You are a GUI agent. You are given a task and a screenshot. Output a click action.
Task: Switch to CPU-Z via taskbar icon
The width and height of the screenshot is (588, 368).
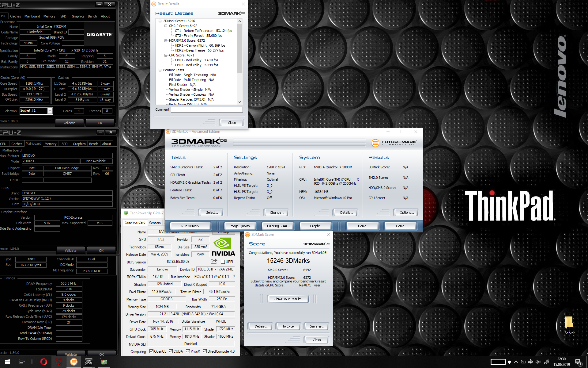pyautogui.click(x=89, y=362)
